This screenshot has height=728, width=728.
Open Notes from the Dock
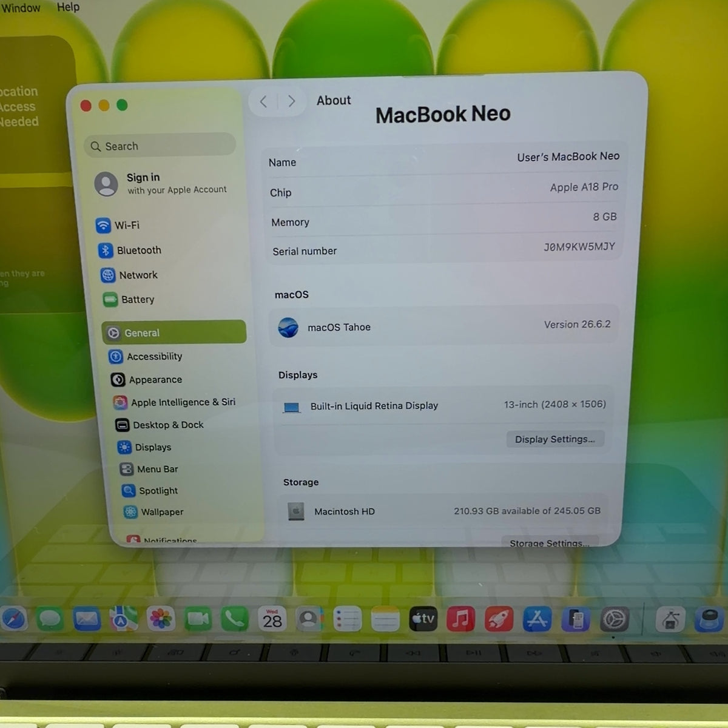coord(385,619)
